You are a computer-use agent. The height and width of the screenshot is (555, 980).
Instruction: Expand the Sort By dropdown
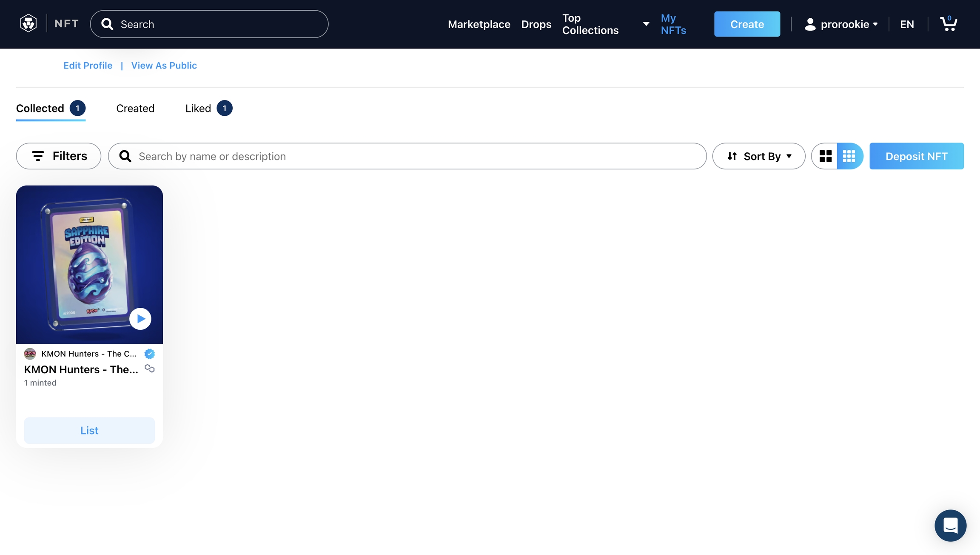point(759,156)
